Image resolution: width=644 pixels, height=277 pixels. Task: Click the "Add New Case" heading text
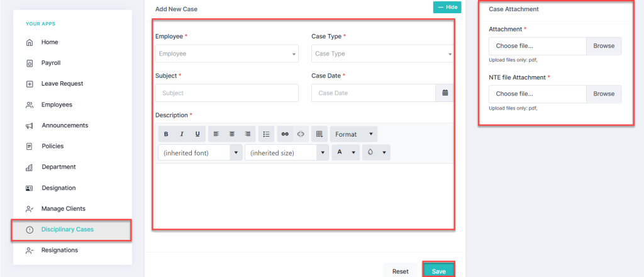(176, 9)
